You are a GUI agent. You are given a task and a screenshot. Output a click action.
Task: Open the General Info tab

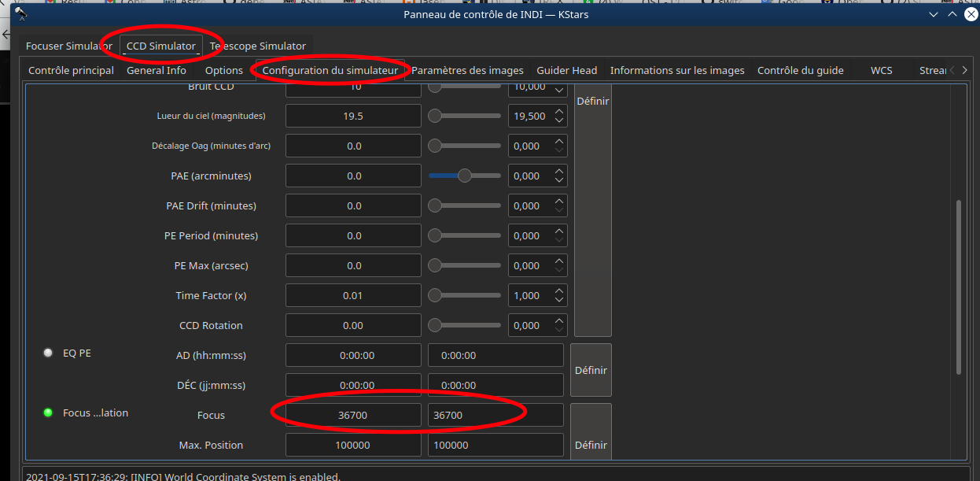[157, 70]
